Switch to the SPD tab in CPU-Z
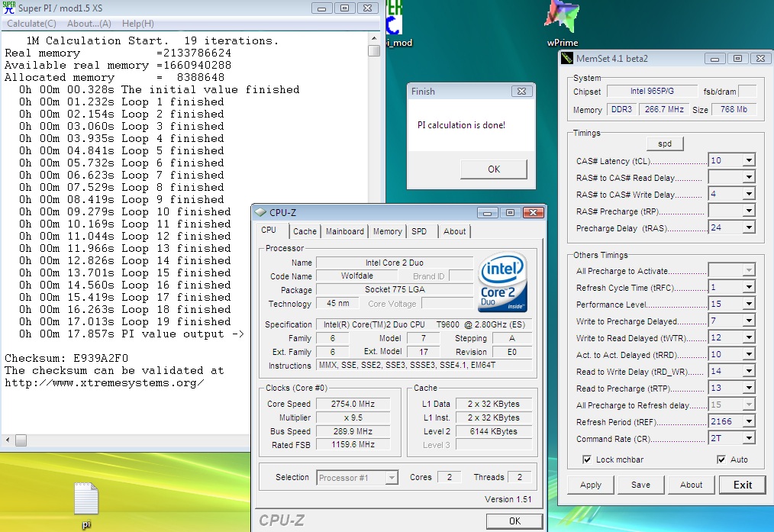The height and width of the screenshot is (532, 774). click(419, 231)
